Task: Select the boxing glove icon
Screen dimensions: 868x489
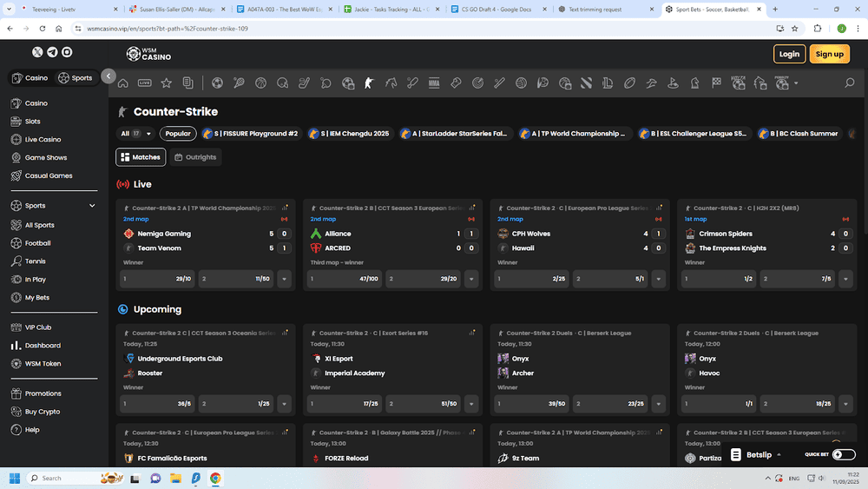Action: point(456,83)
